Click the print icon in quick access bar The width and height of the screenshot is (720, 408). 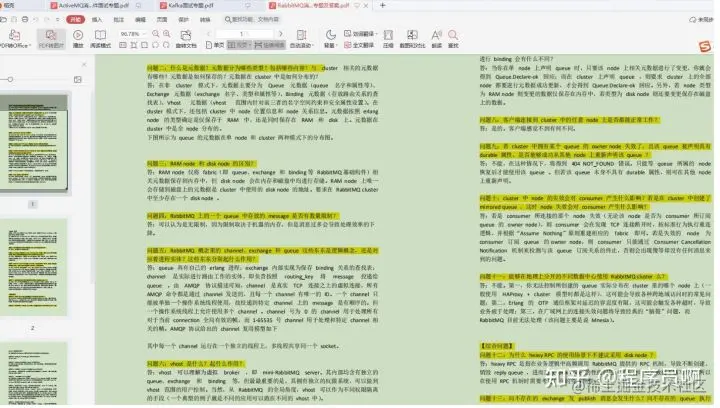point(25,19)
